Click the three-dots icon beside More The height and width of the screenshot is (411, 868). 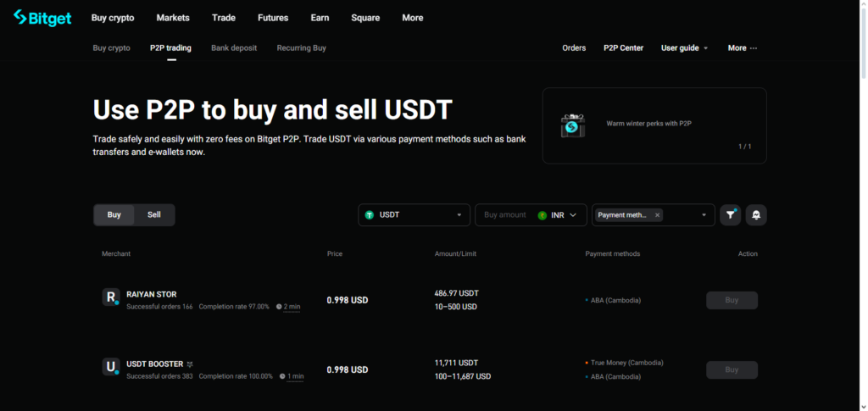pyautogui.click(x=754, y=48)
